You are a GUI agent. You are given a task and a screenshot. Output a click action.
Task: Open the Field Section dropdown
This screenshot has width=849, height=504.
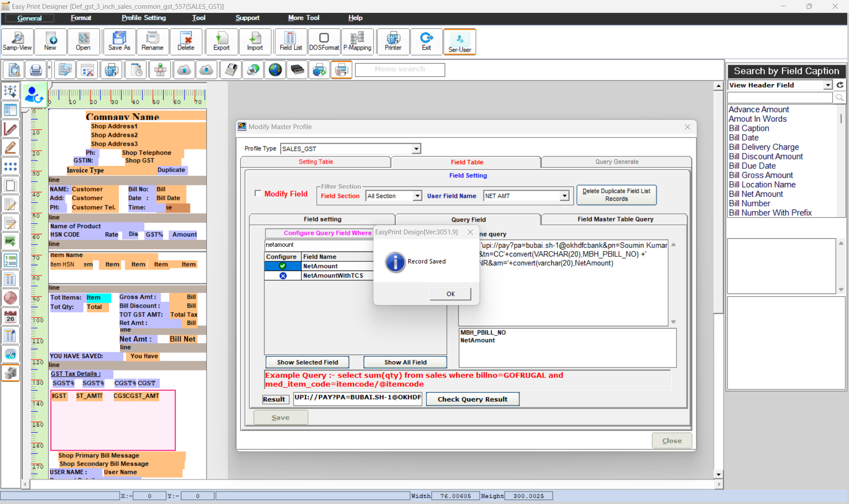coord(417,196)
